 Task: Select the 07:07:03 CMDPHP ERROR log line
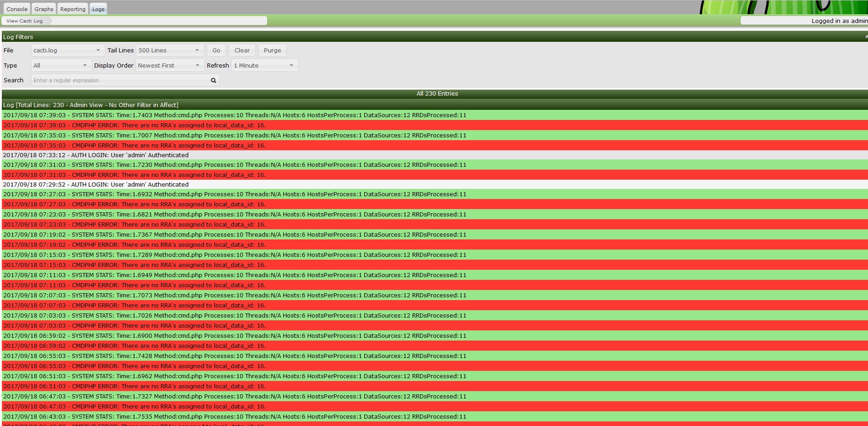pos(435,305)
